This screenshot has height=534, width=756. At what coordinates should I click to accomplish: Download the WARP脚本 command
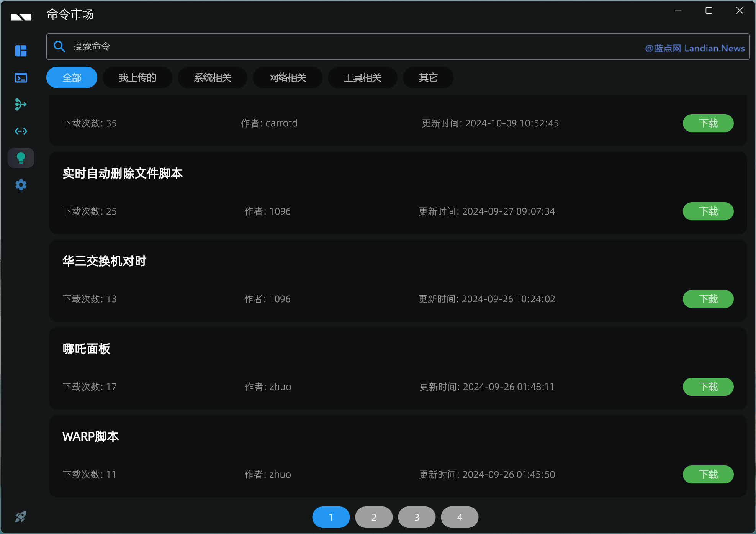(x=708, y=474)
